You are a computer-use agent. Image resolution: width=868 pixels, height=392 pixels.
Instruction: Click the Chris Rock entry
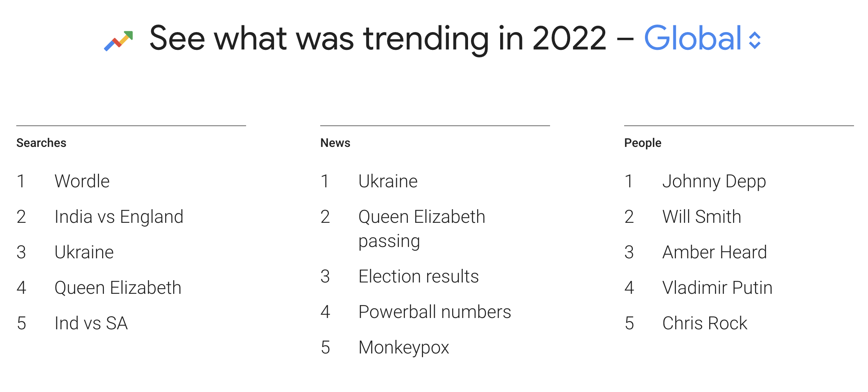705,323
